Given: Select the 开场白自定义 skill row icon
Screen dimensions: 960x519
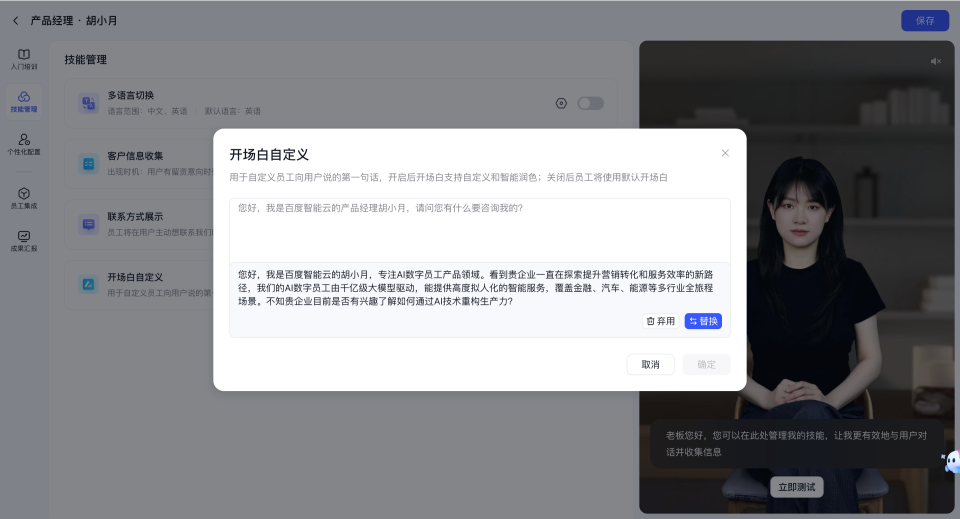Looking at the screenshot, I should pyautogui.click(x=88, y=284).
